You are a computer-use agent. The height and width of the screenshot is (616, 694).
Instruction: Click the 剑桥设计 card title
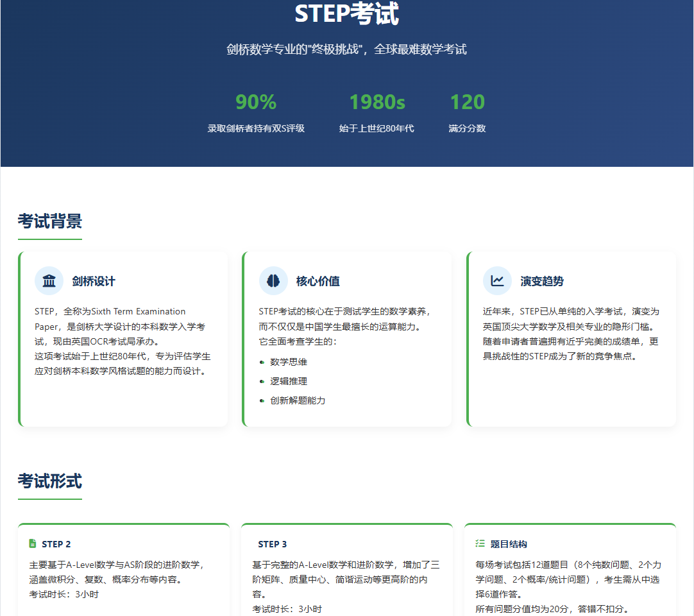(x=94, y=282)
